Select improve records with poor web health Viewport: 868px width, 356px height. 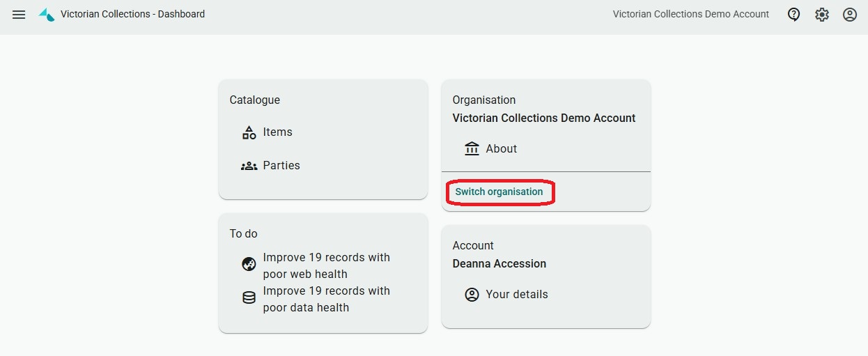[326, 265]
